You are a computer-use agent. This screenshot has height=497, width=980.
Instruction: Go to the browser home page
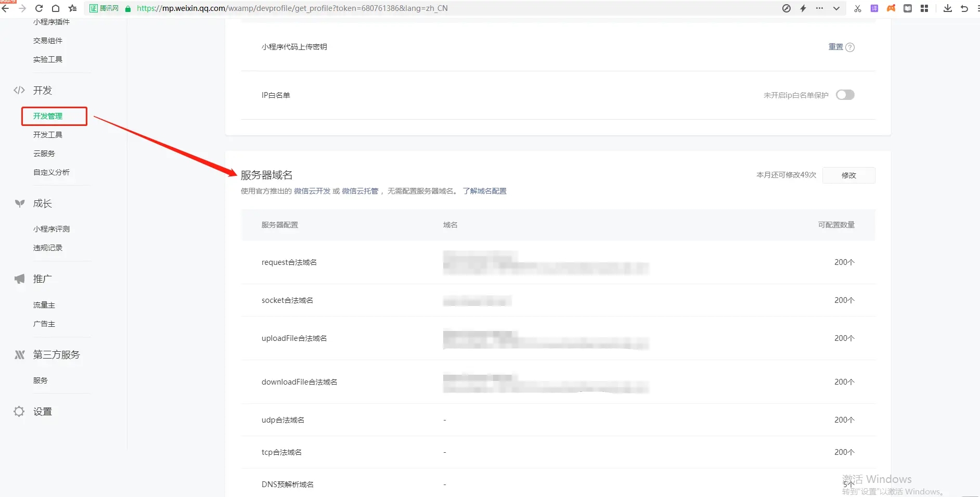click(56, 8)
